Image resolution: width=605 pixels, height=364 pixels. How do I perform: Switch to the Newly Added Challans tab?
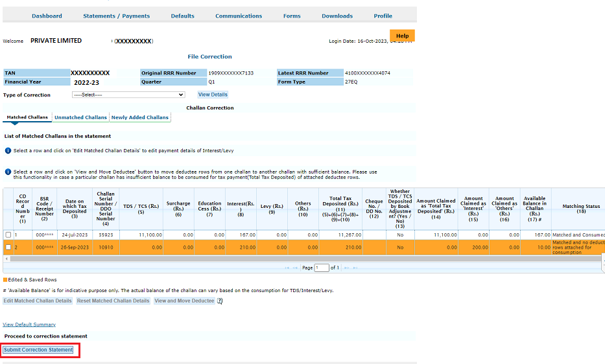point(139,117)
